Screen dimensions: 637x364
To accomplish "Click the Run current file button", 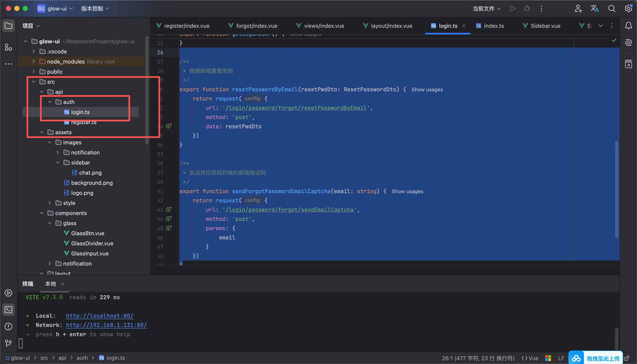I will point(513,8).
